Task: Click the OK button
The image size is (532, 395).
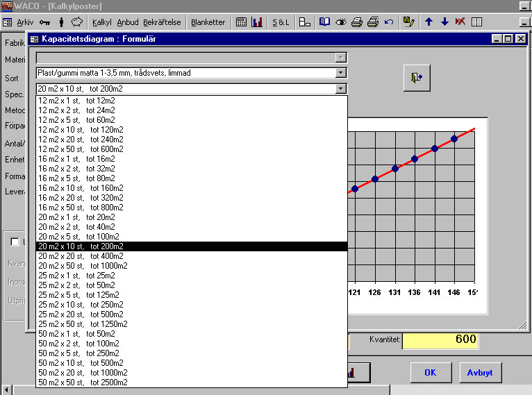Action: (431, 373)
